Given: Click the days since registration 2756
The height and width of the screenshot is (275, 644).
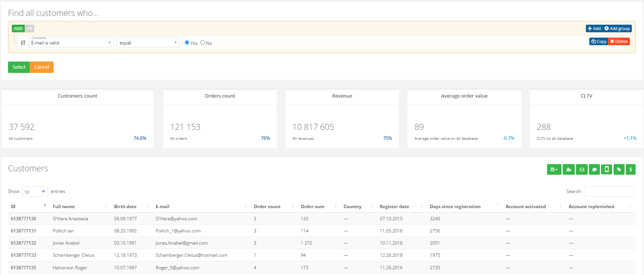Looking at the screenshot, I should click(435, 231).
